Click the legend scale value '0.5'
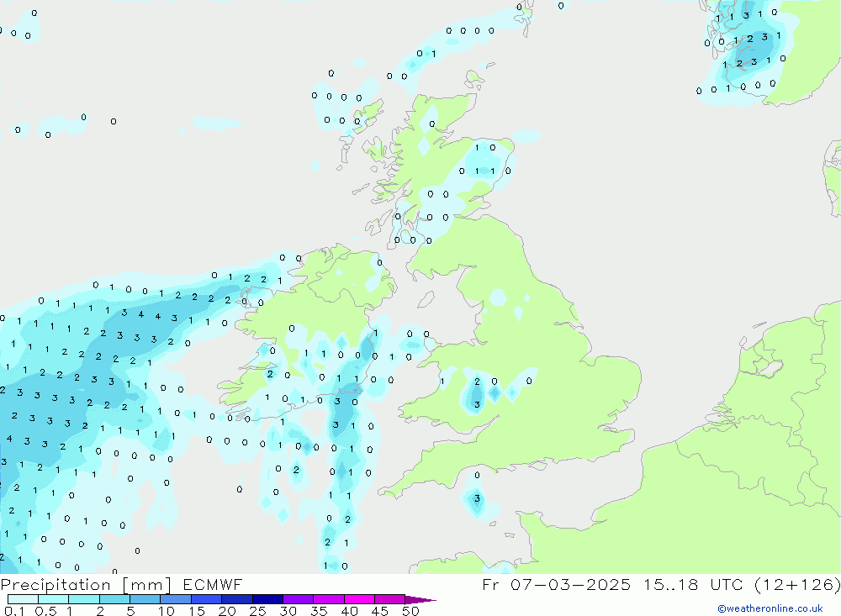This screenshot has height=616, width=841. [45, 611]
